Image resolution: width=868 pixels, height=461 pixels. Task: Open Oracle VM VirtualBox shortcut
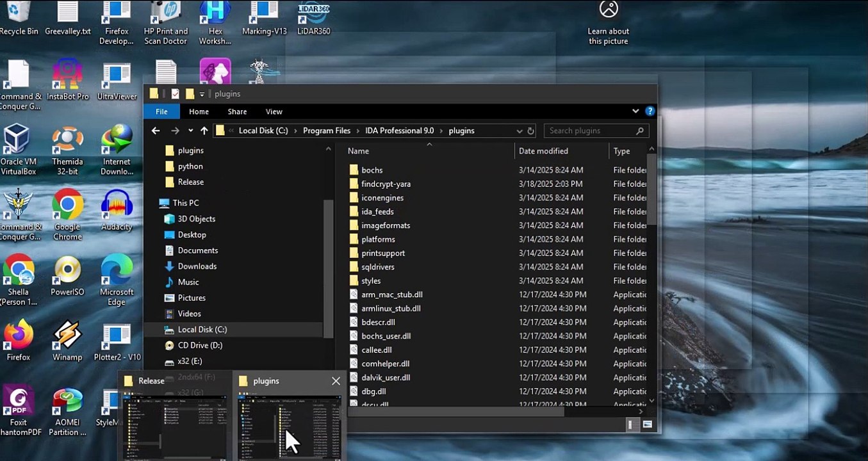(x=19, y=150)
